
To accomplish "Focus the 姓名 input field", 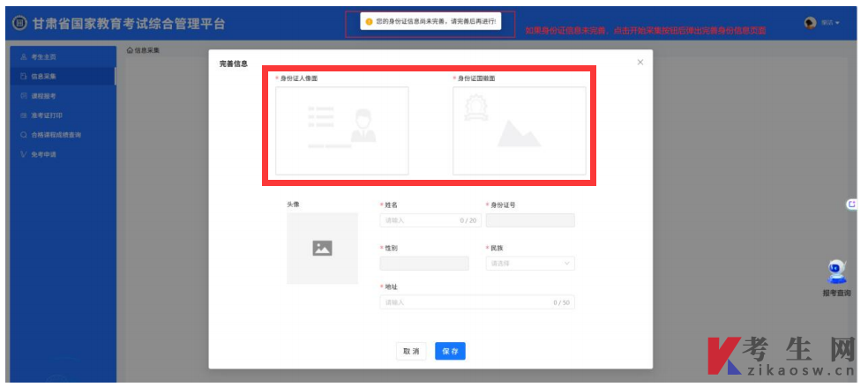I will coord(430,220).
